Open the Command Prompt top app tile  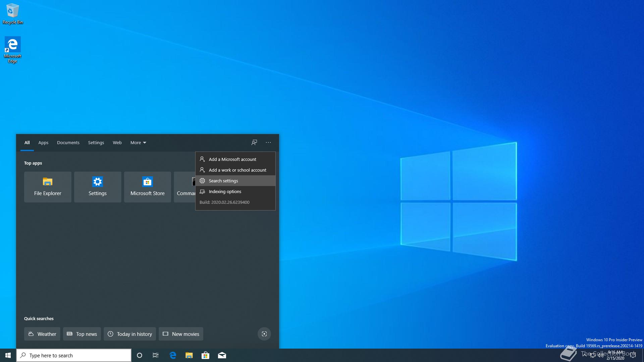(185, 187)
